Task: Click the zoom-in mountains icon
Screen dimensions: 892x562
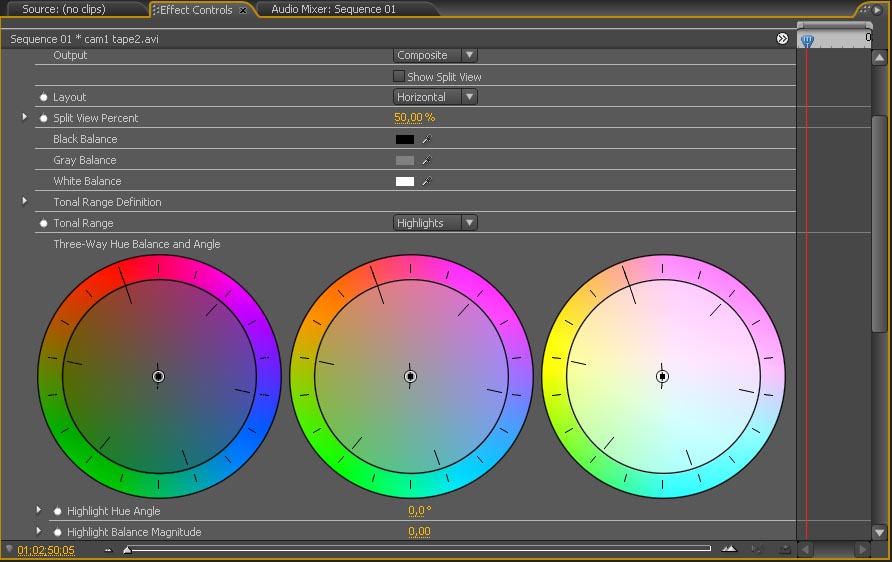Action: (x=729, y=549)
